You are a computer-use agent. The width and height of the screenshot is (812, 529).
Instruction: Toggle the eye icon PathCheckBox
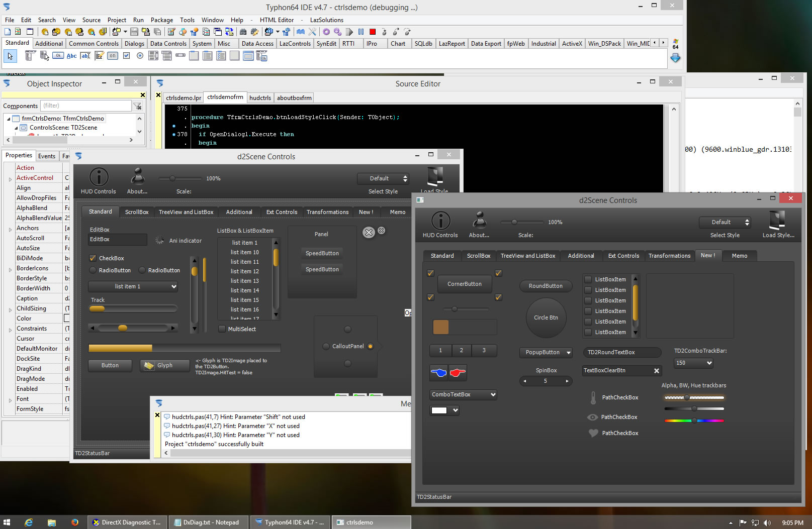tap(593, 417)
